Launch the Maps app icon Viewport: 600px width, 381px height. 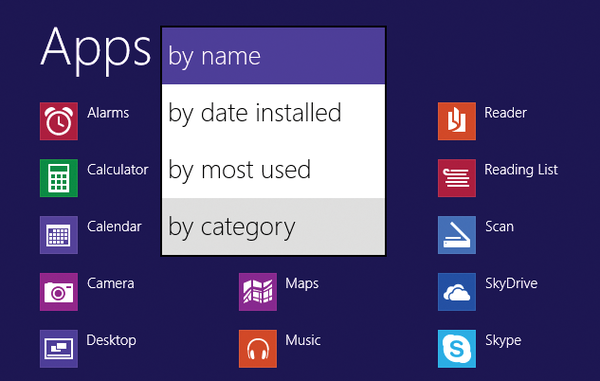coord(258,292)
